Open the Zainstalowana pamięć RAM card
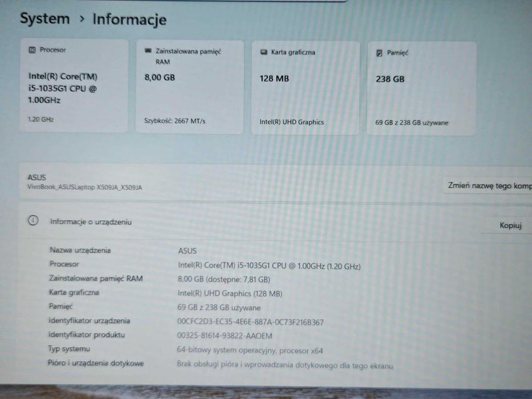 (x=190, y=87)
